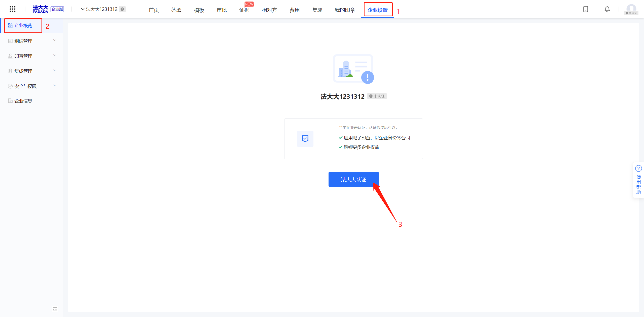Click the 安全与权限 key icon
The image size is (644, 317).
pyautogui.click(x=10, y=86)
